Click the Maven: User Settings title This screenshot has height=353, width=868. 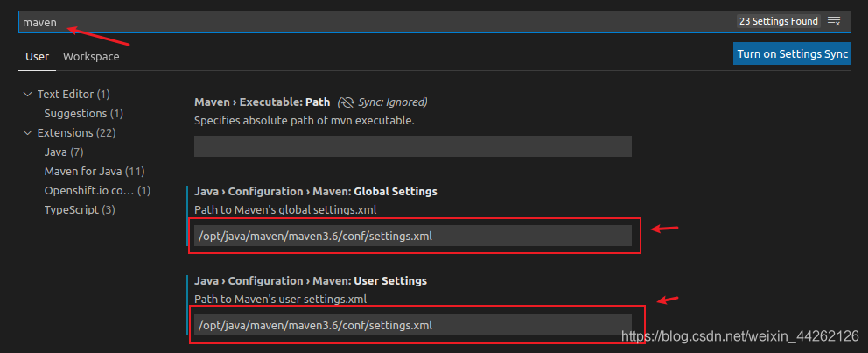(311, 280)
